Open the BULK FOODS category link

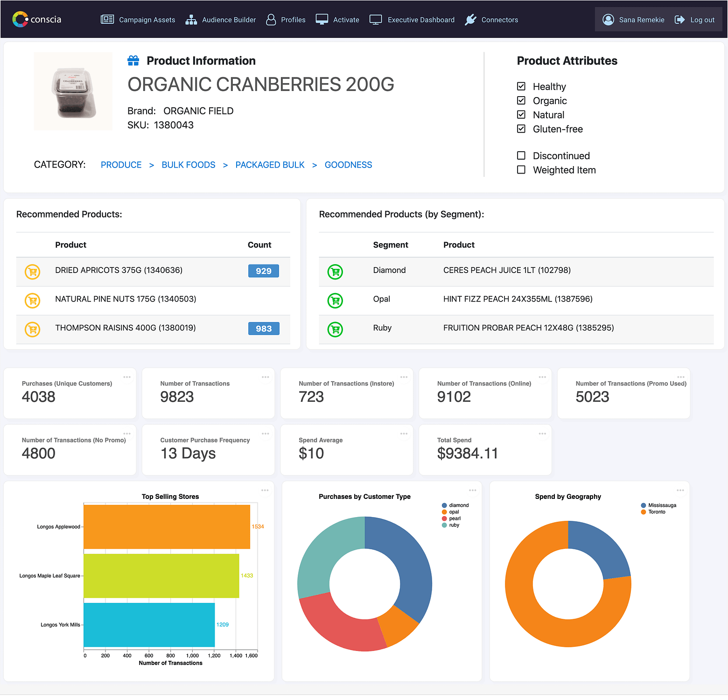189,165
